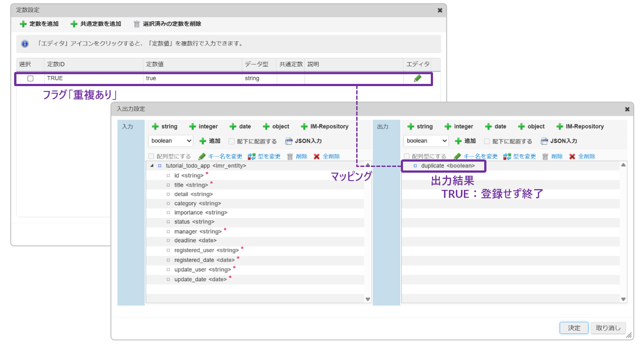Screen dimensions: 644x344
Task: Click the 削除 trash icon in input panel
Action: (x=290, y=156)
